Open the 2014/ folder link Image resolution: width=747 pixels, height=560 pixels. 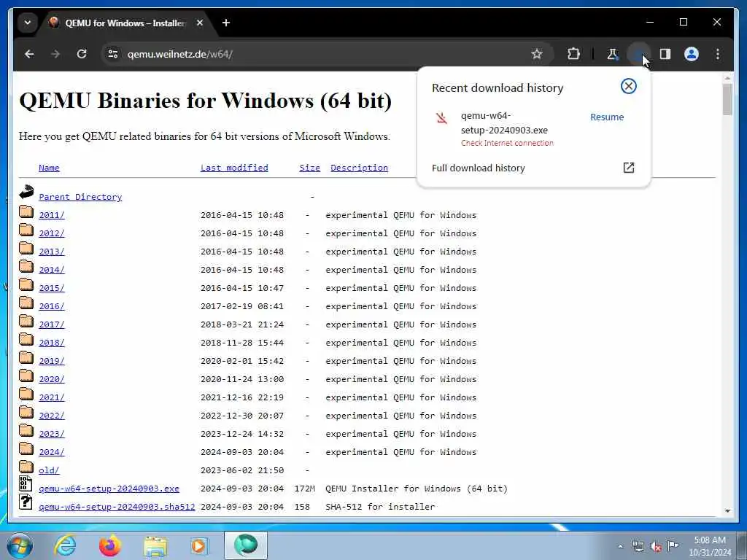point(52,270)
